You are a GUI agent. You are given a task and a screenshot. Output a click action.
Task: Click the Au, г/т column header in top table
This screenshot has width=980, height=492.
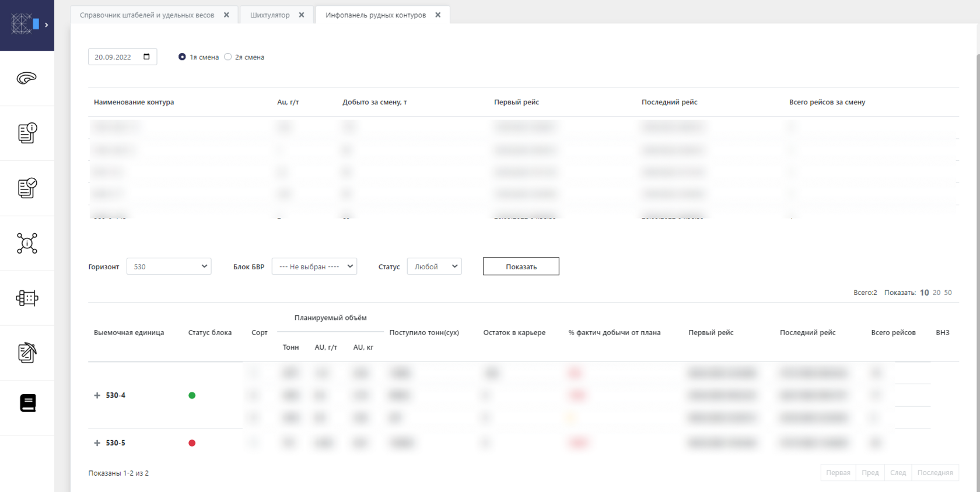coord(288,102)
